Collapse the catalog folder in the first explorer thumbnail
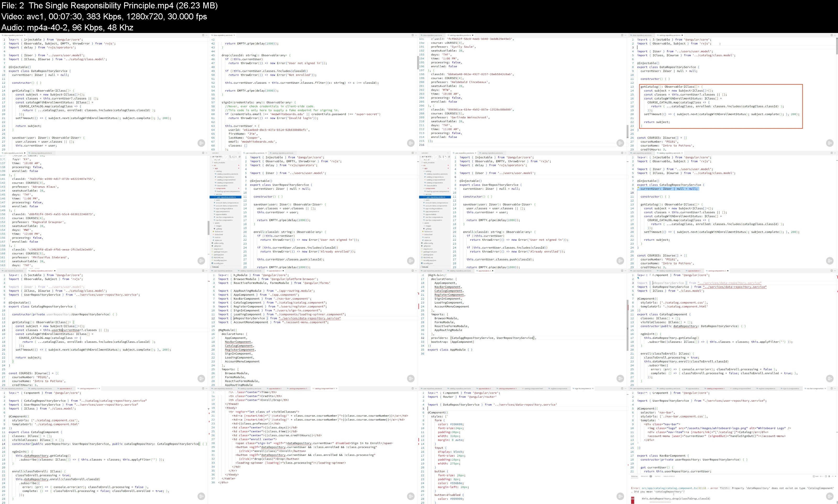The height and width of the screenshot is (504, 838). tap(218, 171)
